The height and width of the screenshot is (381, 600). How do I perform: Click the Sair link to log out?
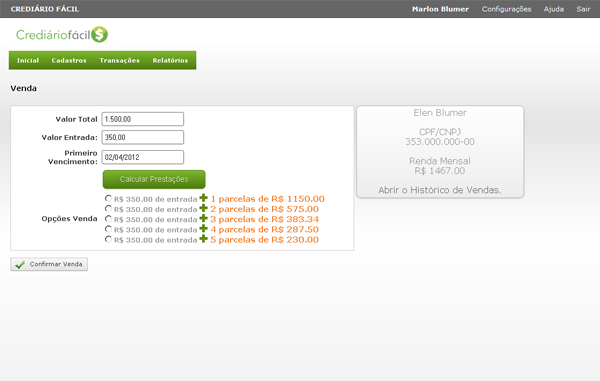(x=583, y=9)
